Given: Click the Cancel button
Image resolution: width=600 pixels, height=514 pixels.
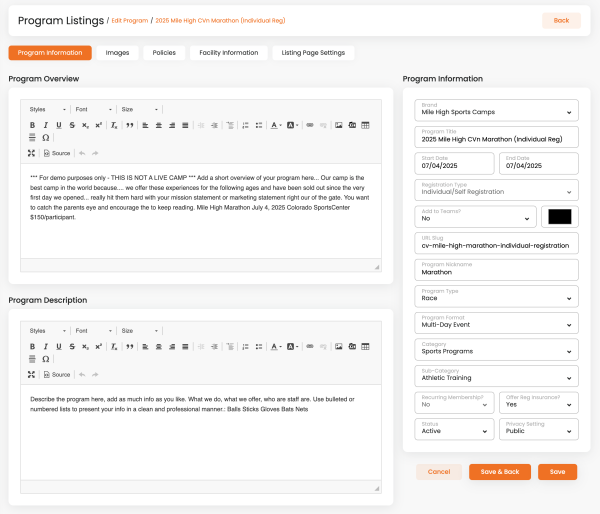Looking at the screenshot, I should point(439,472).
